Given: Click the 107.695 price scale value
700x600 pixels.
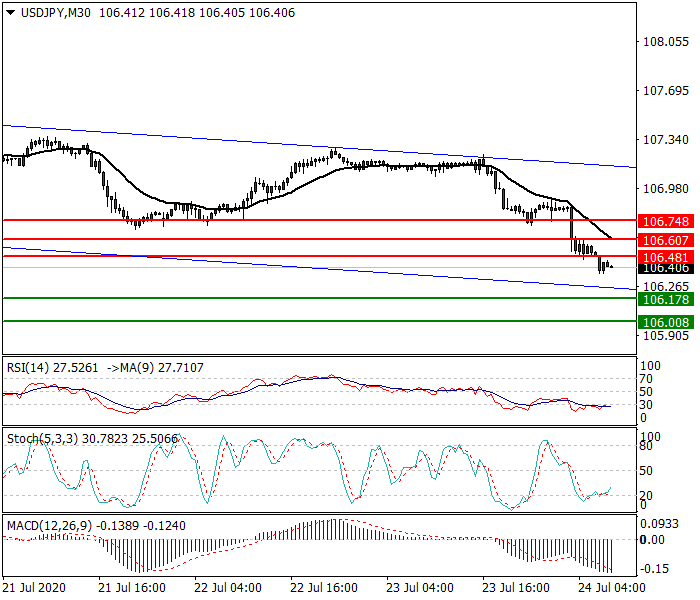Looking at the screenshot, I should tap(666, 91).
